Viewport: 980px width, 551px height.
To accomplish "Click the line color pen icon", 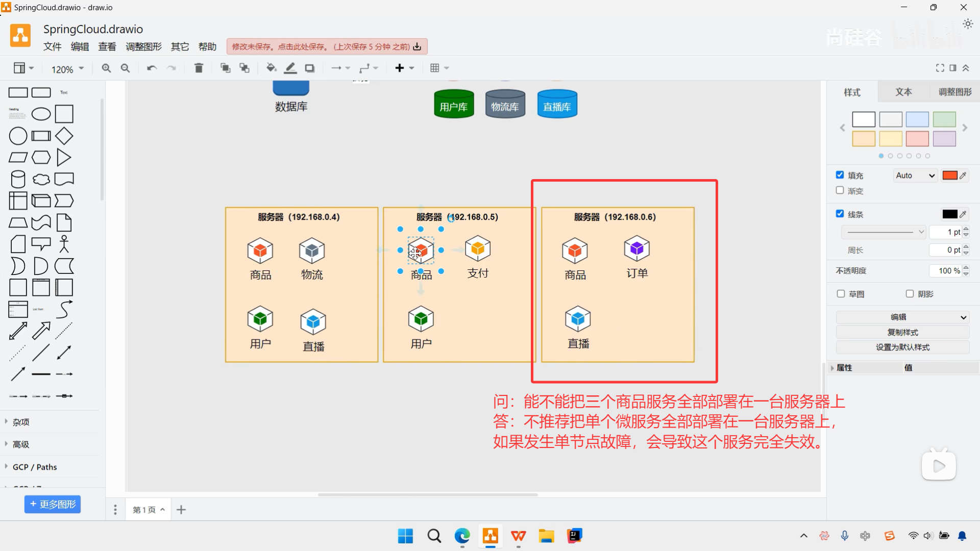I will point(290,67).
